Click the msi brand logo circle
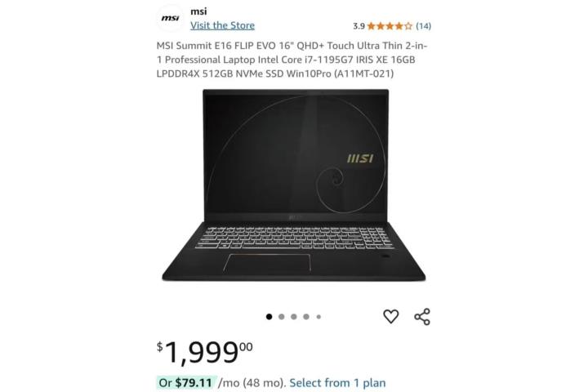Viewport: 588px width, 392px height. click(x=170, y=18)
